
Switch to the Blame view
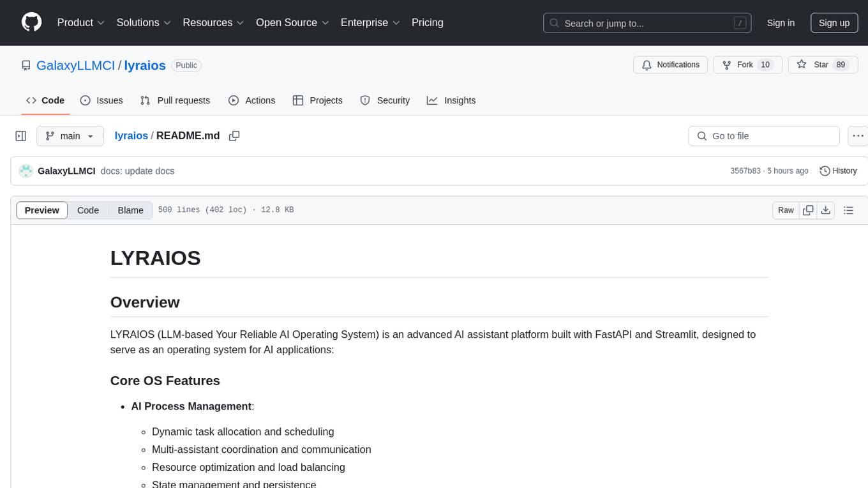130,210
